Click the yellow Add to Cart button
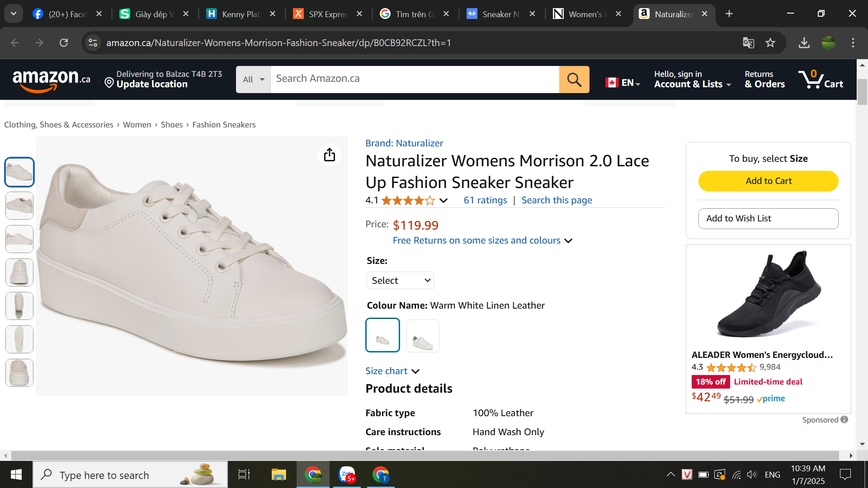Screen dimensions: 868x488 click(x=768, y=181)
